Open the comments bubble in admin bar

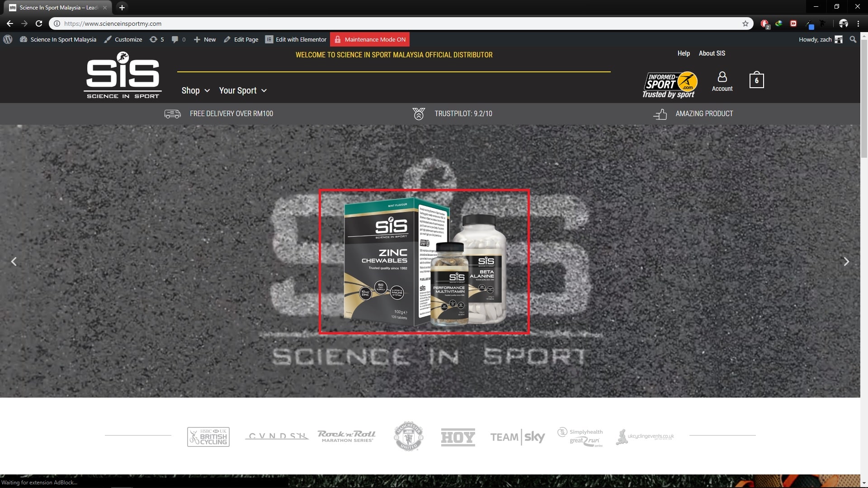click(179, 39)
